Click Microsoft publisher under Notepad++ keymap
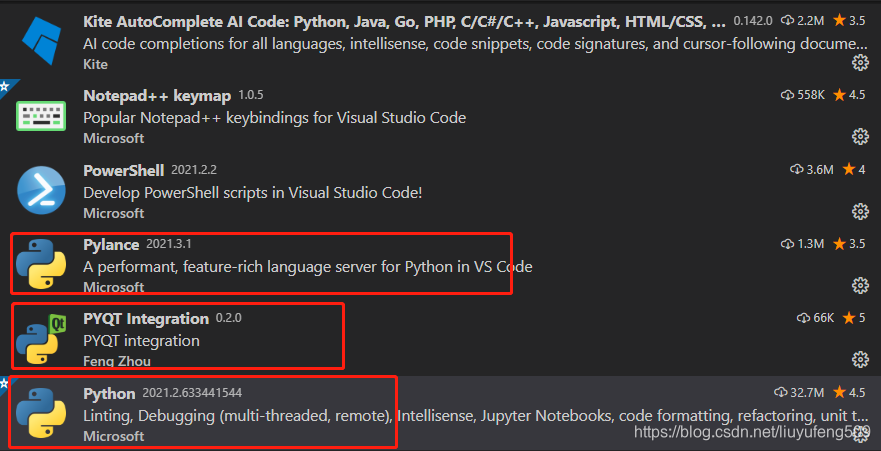881x451 pixels. (x=113, y=138)
